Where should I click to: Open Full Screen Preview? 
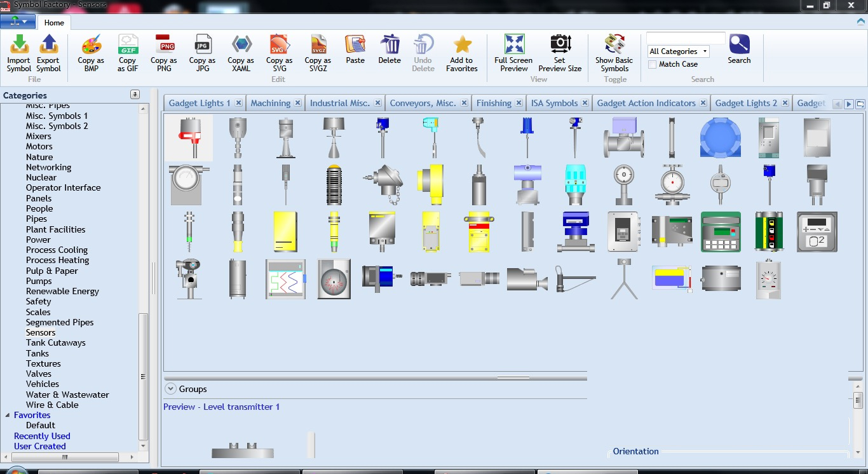(513, 53)
